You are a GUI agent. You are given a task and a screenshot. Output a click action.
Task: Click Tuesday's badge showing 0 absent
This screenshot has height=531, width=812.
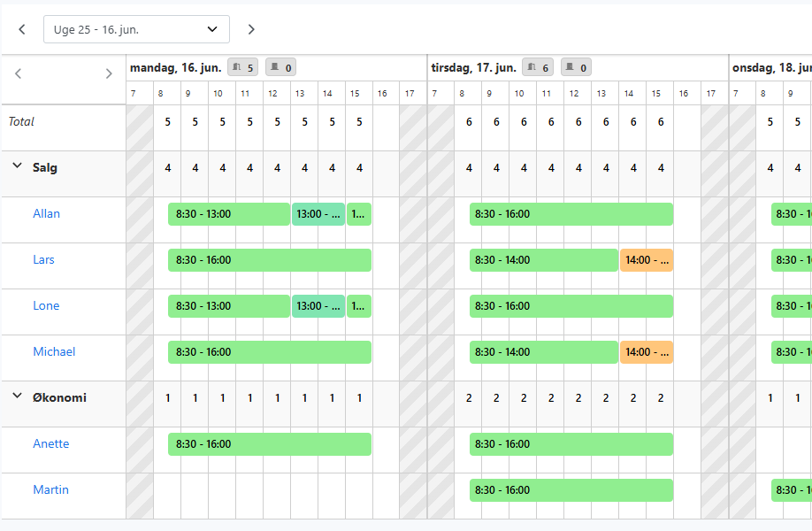pos(575,67)
